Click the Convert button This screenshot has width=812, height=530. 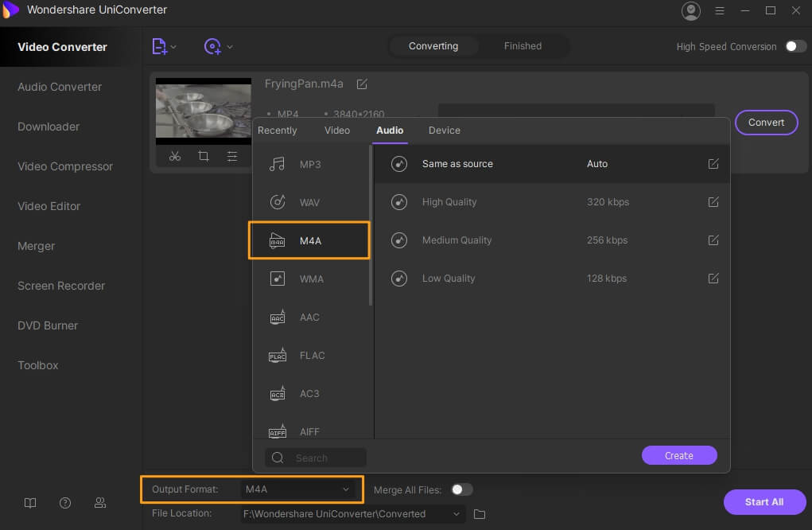pyautogui.click(x=767, y=123)
